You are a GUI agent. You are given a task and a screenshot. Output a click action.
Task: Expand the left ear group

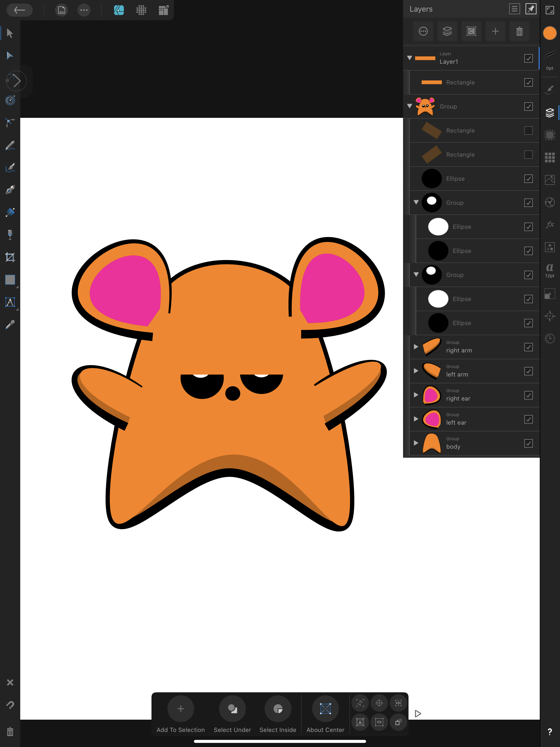click(x=416, y=419)
